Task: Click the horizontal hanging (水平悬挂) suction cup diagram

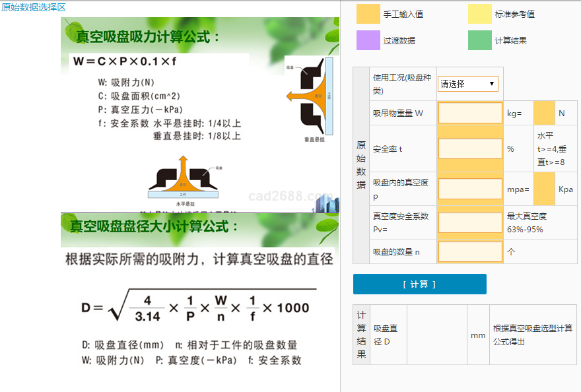Action: pos(182,177)
